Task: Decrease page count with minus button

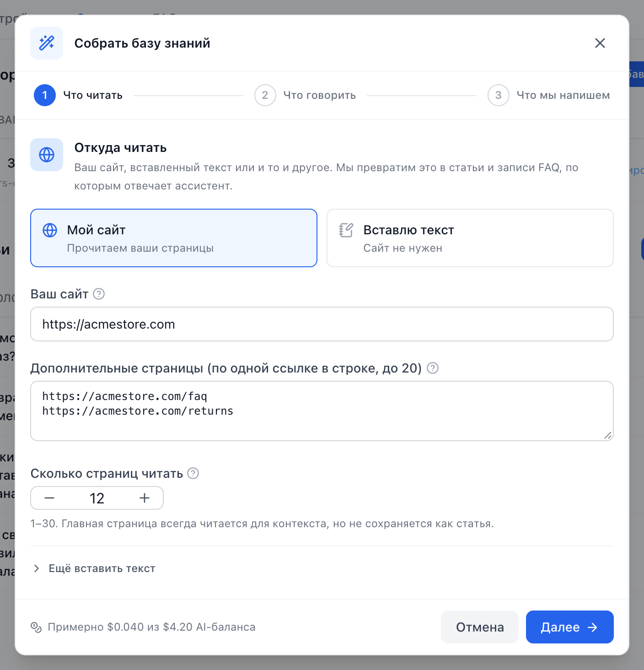Action: (49, 498)
